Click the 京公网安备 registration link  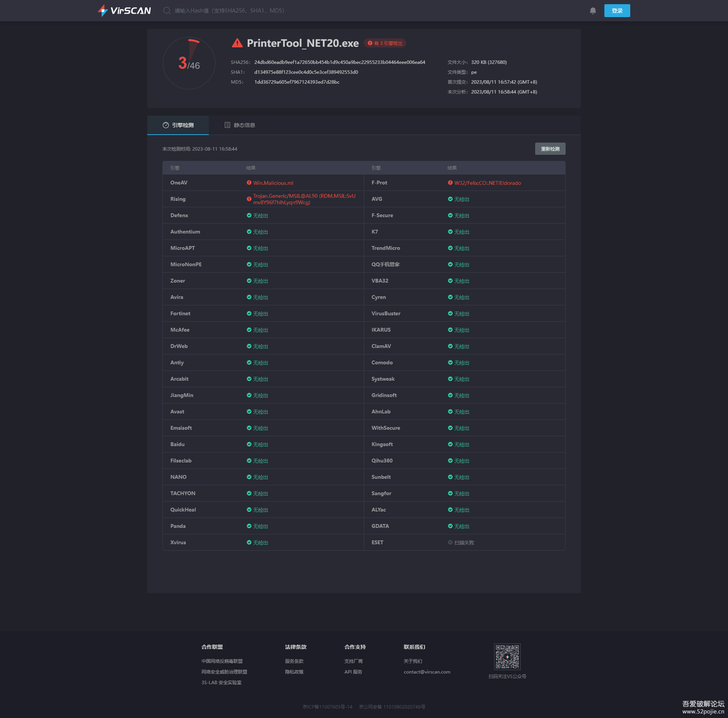[392, 707]
